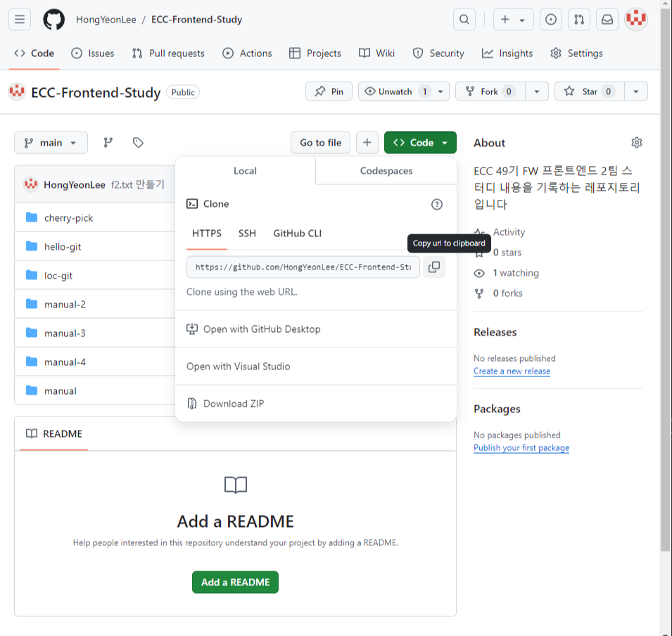Click the clone URL text field

click(x=303, y=267)
